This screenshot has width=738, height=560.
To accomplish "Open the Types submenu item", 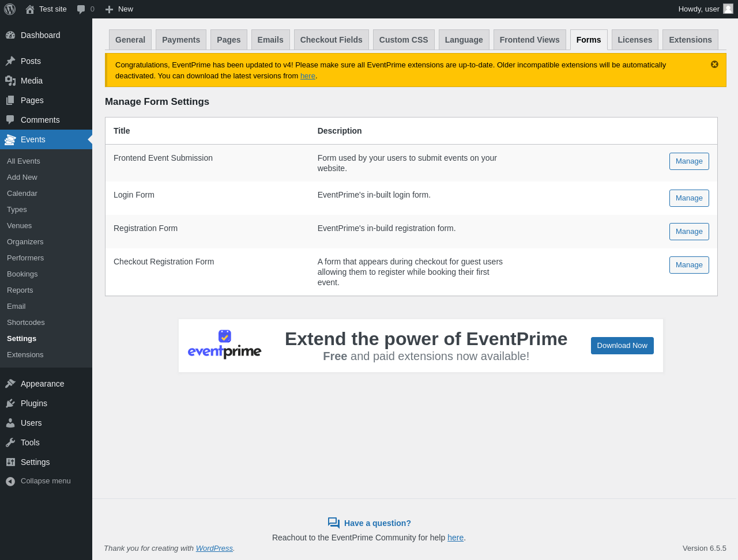I will point(46,210).
